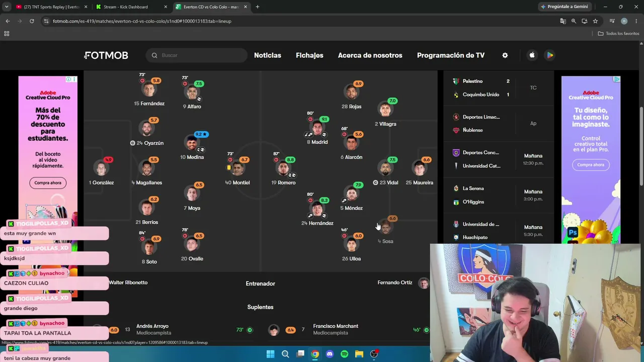
Task: Reload the page
Action: [x=32, y=21]
